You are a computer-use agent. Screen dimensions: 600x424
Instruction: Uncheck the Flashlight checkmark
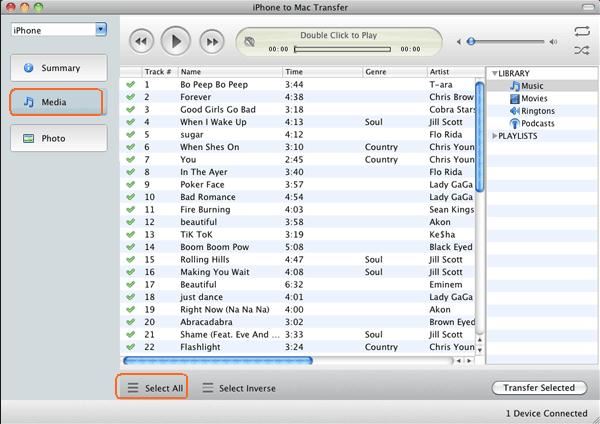(130, 347)
